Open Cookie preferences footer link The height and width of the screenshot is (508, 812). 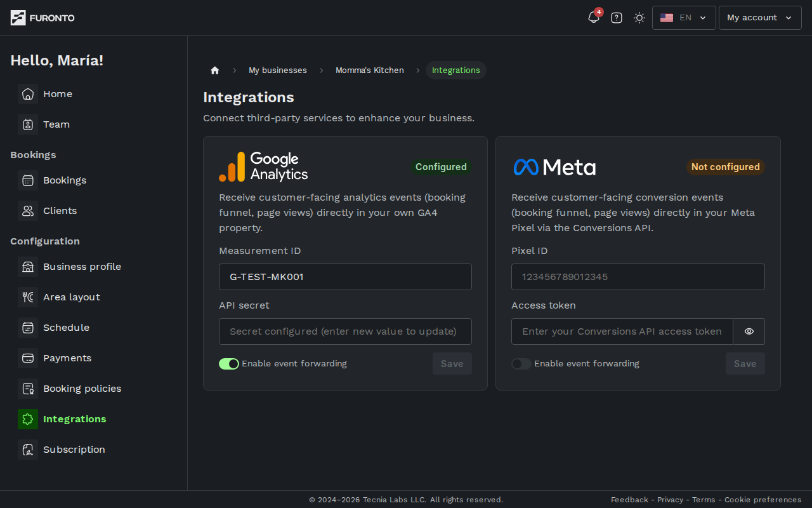tap(763, 500)
